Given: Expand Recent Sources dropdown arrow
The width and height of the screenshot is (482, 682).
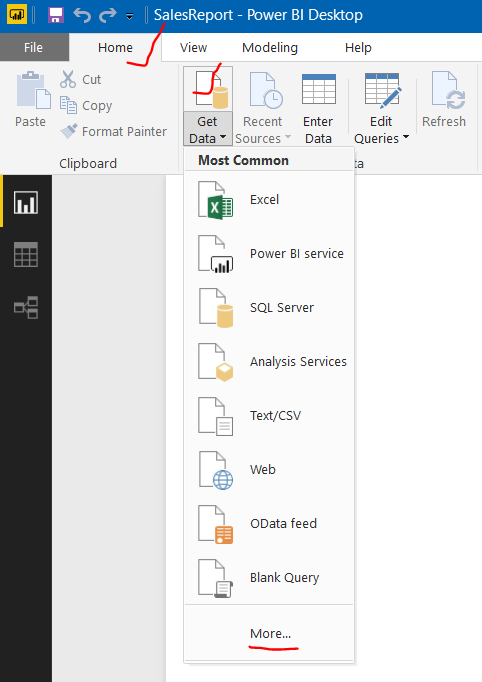Looking at the screenshot, I should click(288, 137).
